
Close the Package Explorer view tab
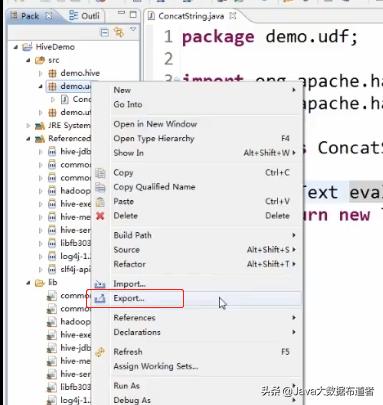pos(49,16)
